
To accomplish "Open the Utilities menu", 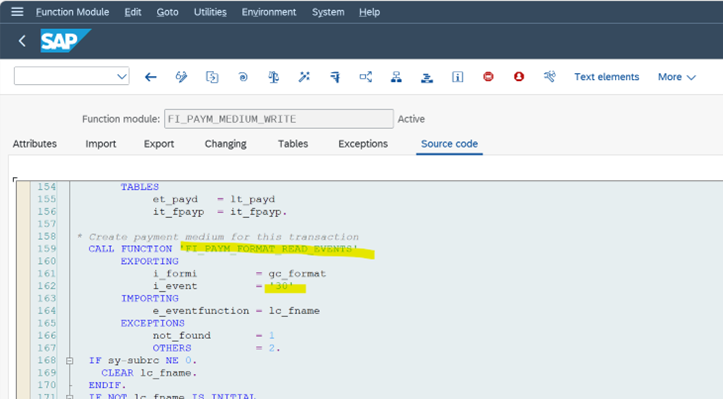I will pos(210,12).
